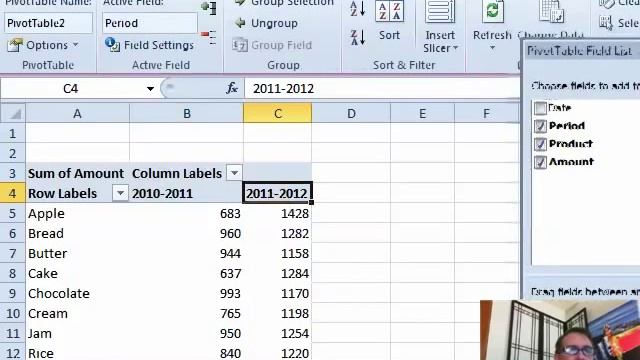Image resolution: width=640 pixels, height=360 pixels.
Task: Select row 7 header
Action: coord(12,253)
